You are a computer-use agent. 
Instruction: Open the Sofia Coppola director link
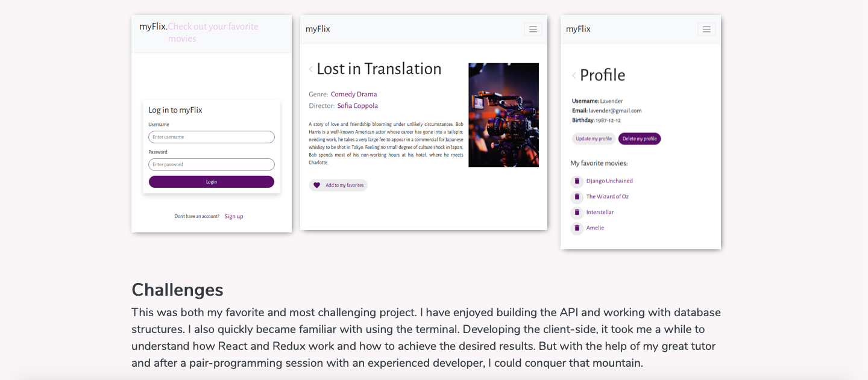click(357, 106)
